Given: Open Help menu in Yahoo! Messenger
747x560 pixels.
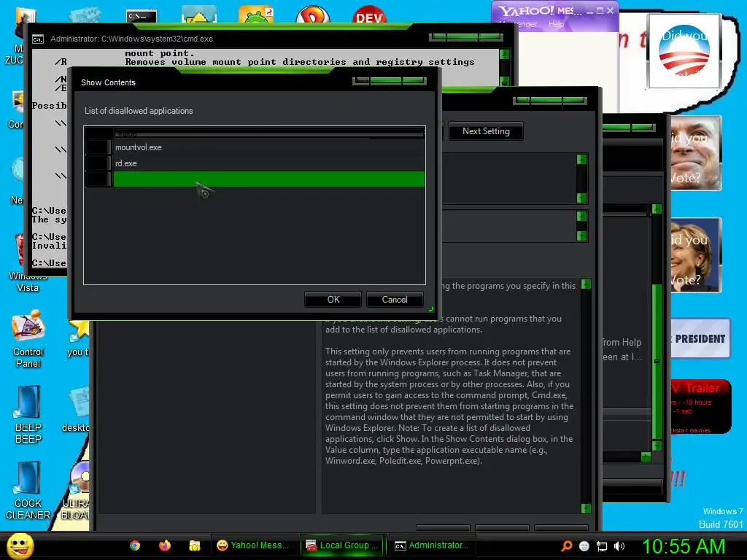Looking at the screenshot, I should (x=556, y=24).
